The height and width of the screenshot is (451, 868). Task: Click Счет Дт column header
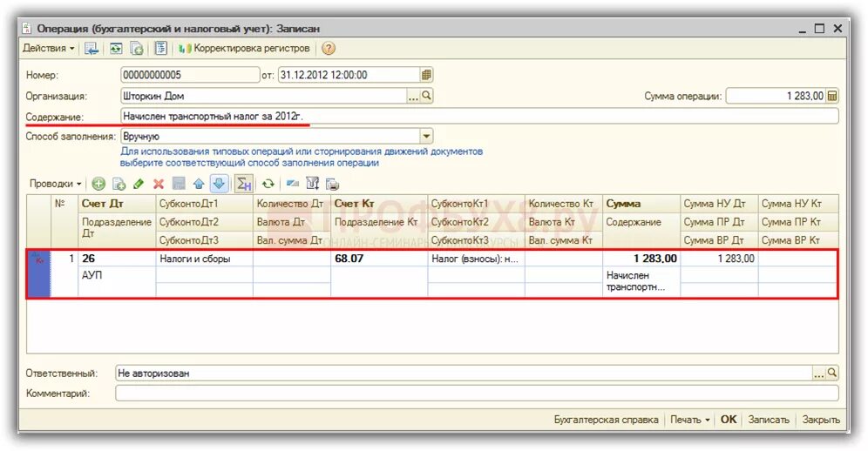pos(117,204)
